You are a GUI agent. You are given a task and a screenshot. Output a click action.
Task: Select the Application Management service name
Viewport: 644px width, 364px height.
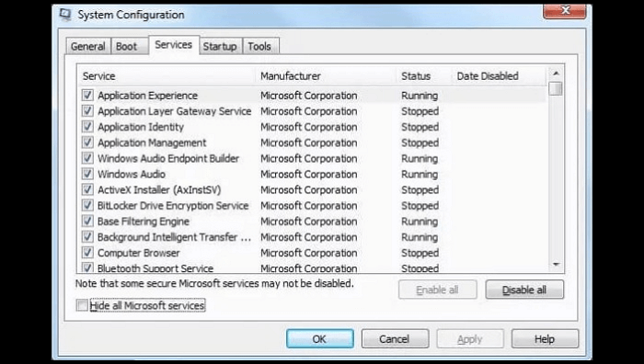point(152,142)
